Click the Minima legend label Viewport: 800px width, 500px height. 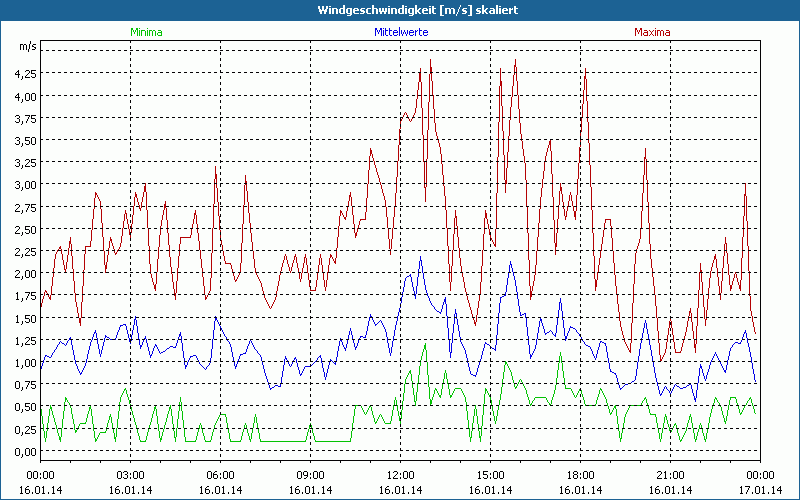145,32
